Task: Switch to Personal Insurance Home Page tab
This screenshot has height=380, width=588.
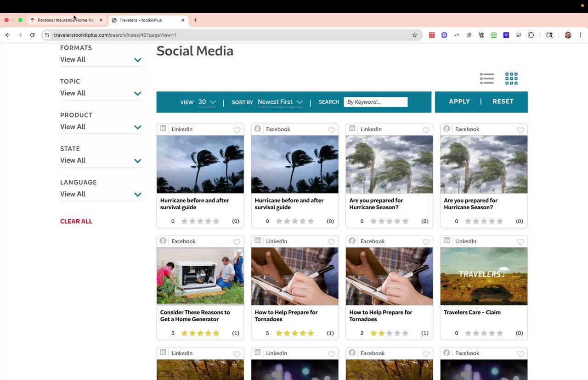Action: coord(66,20)
